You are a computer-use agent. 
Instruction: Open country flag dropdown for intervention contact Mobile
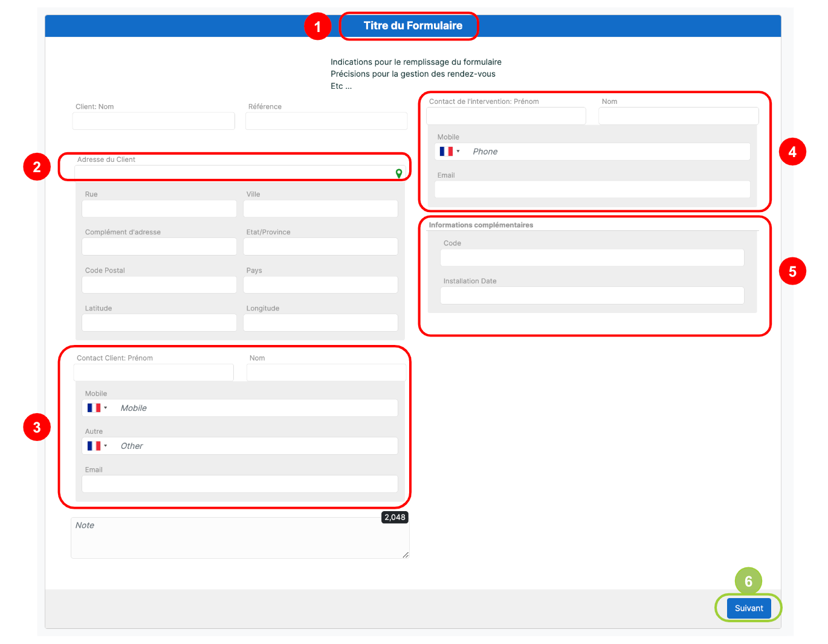(x=449, y=152)
